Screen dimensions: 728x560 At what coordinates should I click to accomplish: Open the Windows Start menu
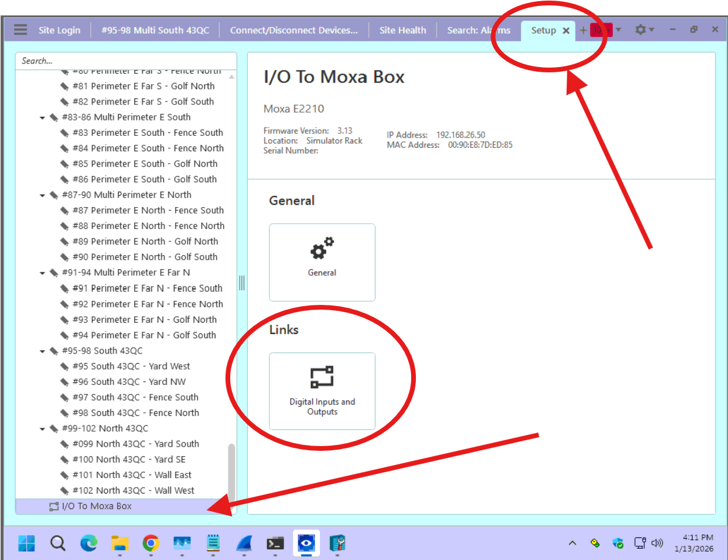pyautogui.click(x=27, y=543)
